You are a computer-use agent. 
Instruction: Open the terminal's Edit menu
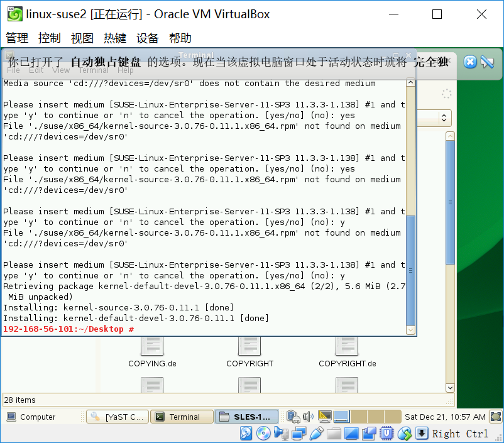coord(36,70)
